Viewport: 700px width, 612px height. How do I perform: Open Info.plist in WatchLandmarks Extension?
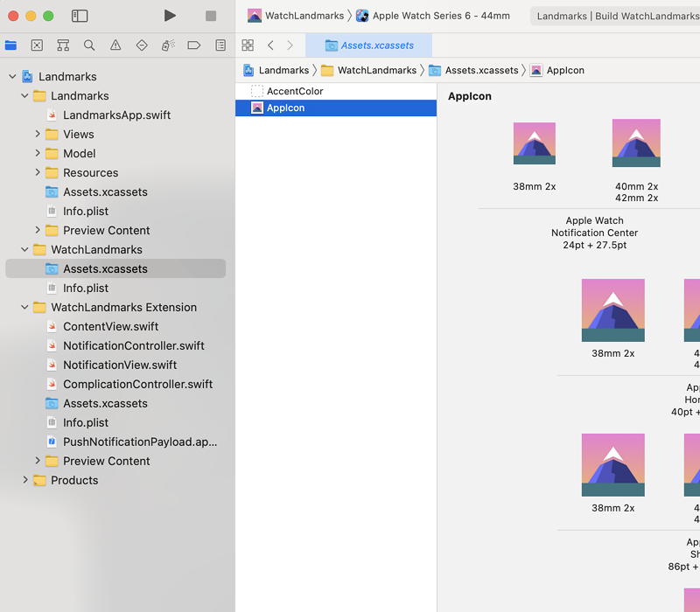click(115, 422)
